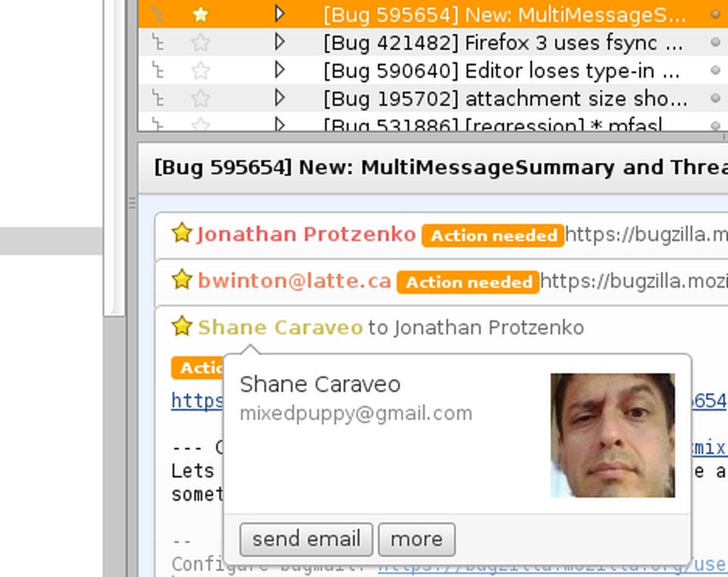728x577 pixels.
Task: Click the star beside Shane Caraveo
Action: [181, 326]
